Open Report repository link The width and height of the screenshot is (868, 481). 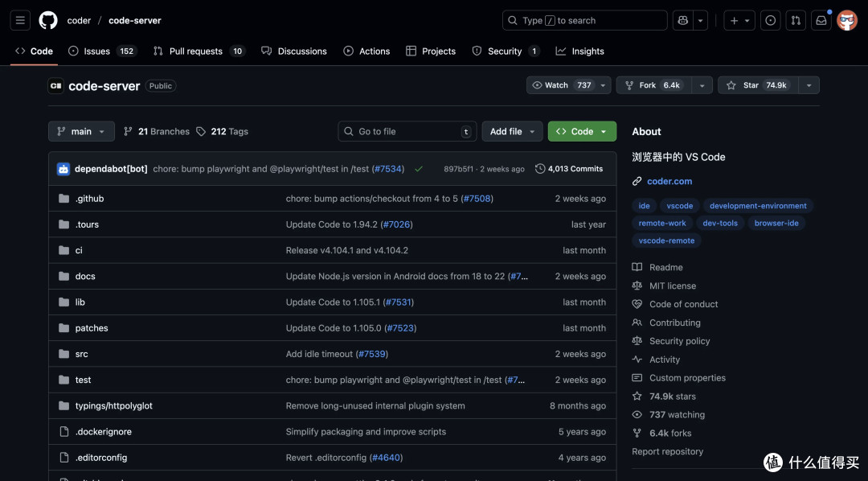pyautogui.click(x=668, y=451)
